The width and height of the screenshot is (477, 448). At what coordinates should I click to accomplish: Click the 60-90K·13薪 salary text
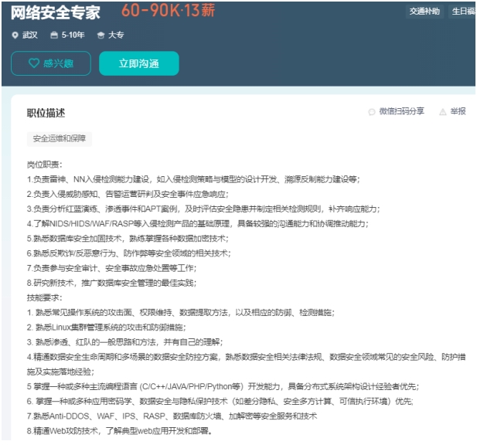click(169, 11)
